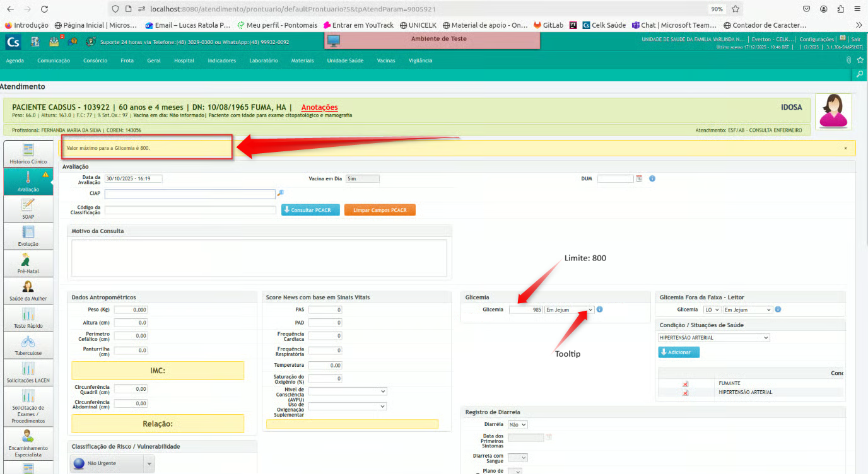Click the Consultar PCACR button
The height and width of the screenshot is (474, 868).
[x=310, y=210]
